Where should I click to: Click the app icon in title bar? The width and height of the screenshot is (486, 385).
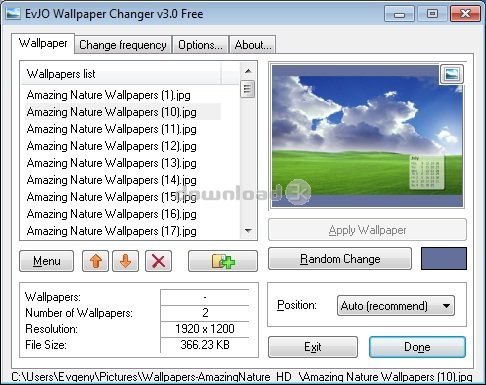coord(13,14)
